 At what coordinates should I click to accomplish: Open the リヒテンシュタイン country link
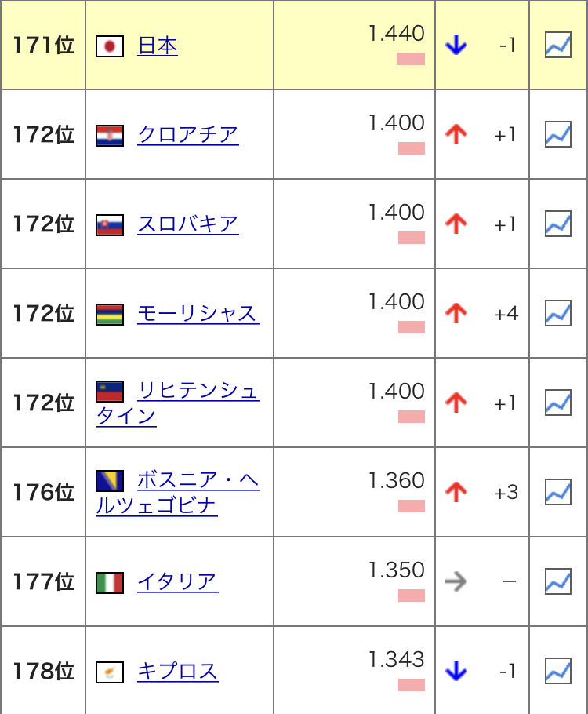coord(177,403)
